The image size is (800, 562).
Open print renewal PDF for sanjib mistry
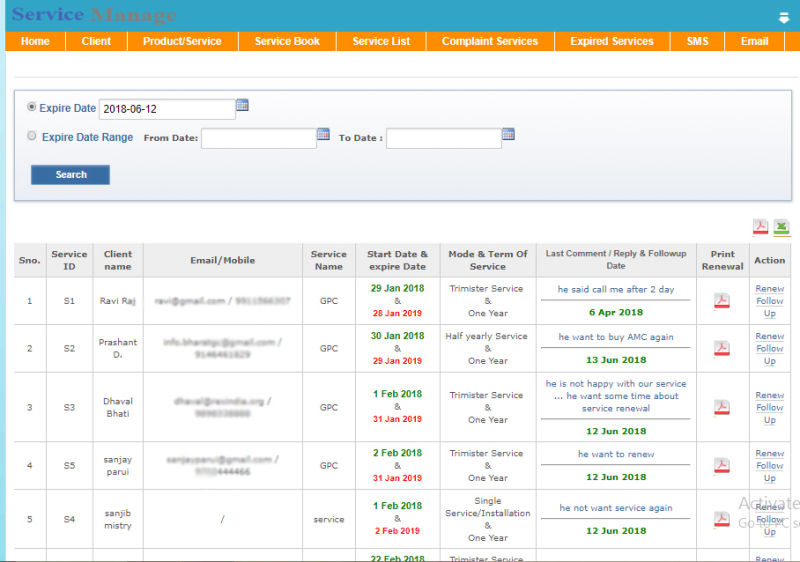(x=721, y=519)
